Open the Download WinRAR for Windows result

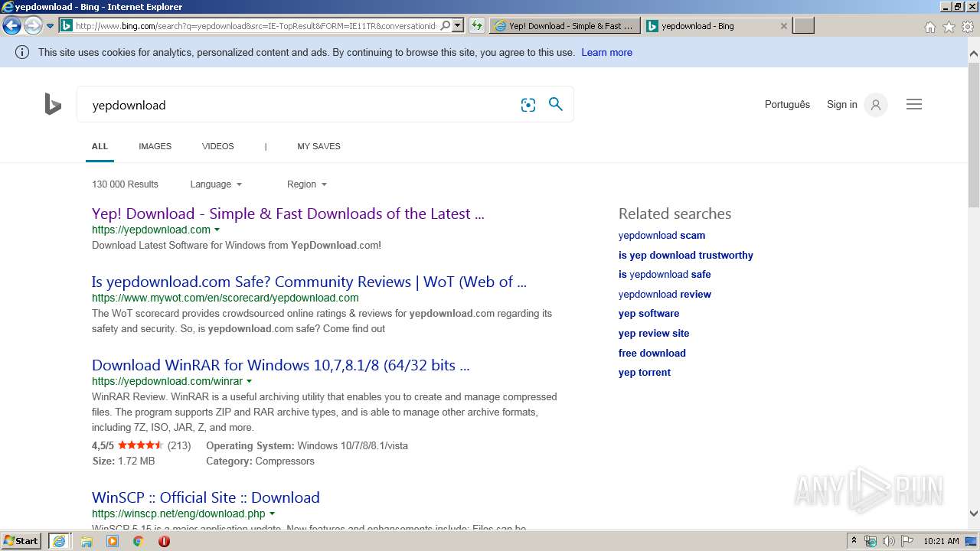click(x=281, y=365)
